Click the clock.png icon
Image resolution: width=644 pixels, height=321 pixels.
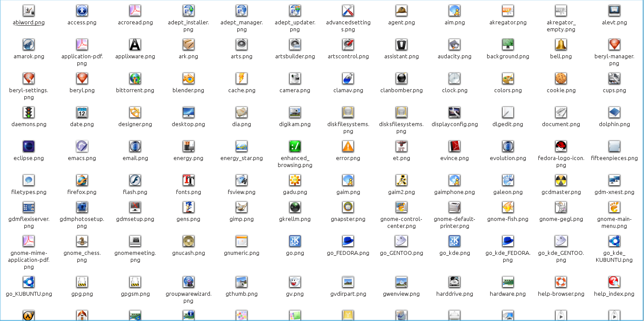click(455, 78)
